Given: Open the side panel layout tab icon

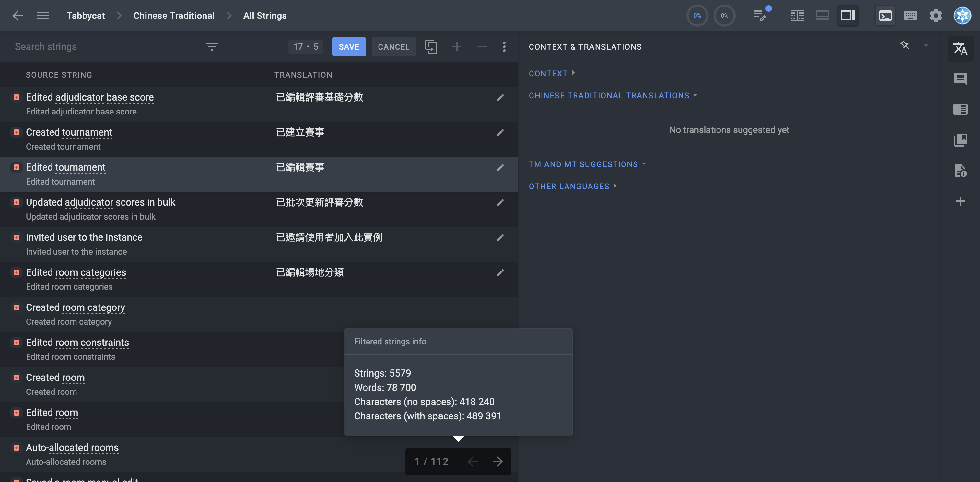Looking at the screenshot, I should tap(960, 109).
